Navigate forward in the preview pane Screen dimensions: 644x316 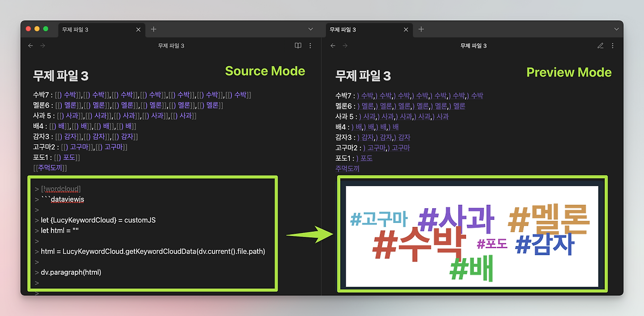pos(345,46)
